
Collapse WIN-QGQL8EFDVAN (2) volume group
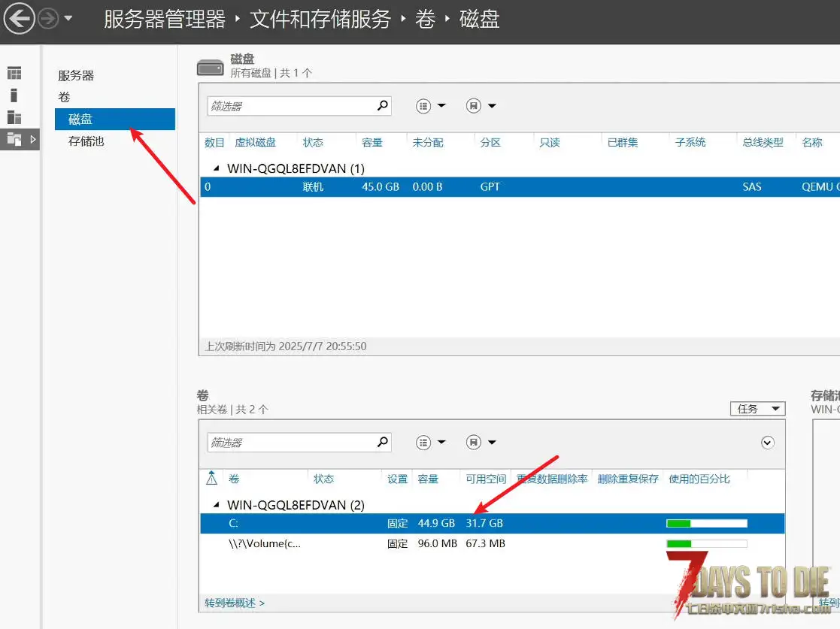coord(217,504)
